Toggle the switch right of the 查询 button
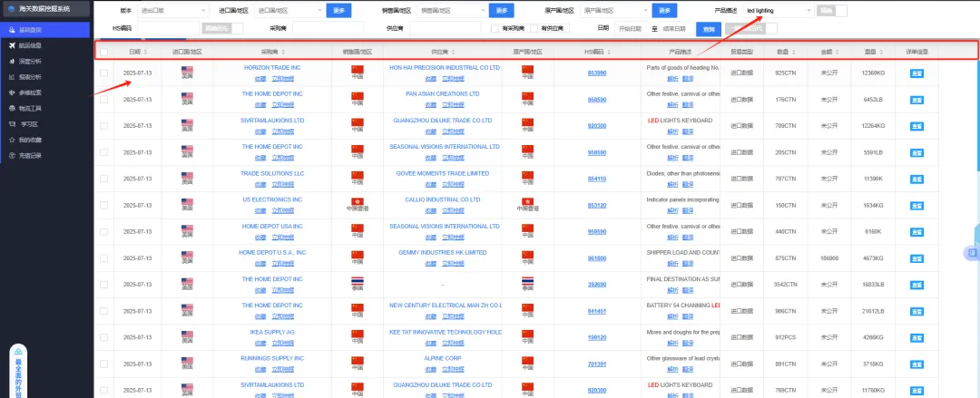This screenshot has width=980, height=398. (x=751, y=29)
